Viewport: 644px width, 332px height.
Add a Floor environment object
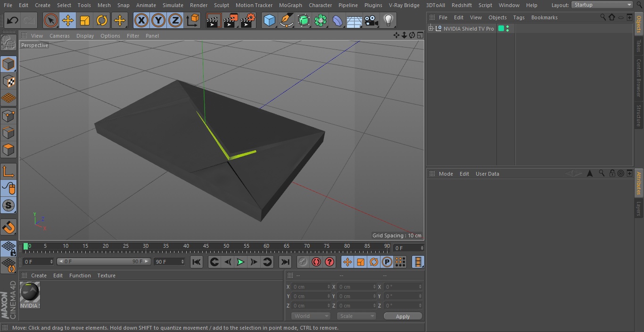click(355, 21)
